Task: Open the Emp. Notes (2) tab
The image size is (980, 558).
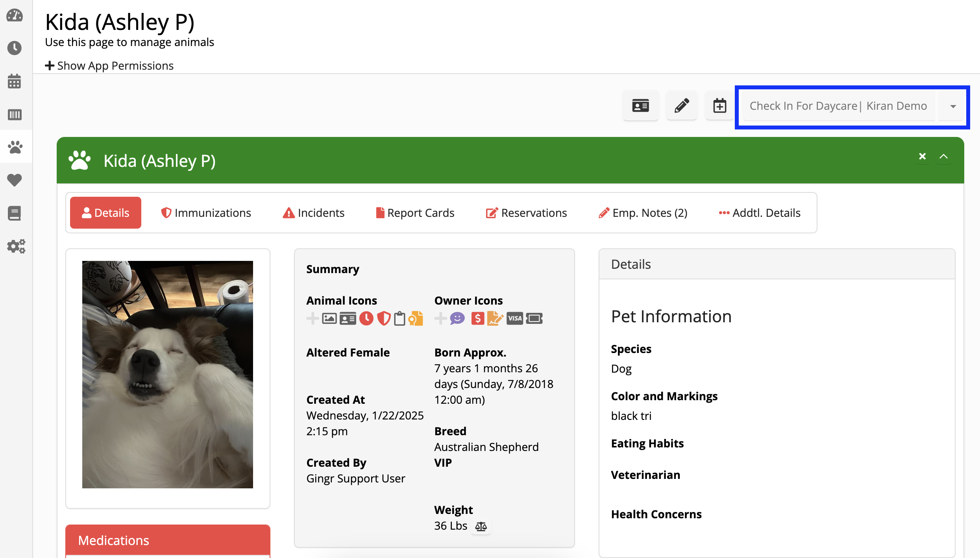Action: [643, 213]
